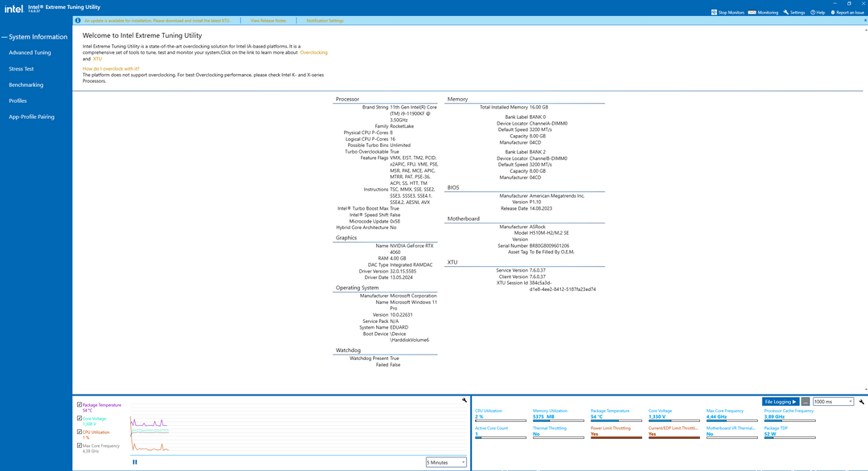
Task: Click Max Core Frequency 4,44 GHz value
Action: (x=716, y=416)
